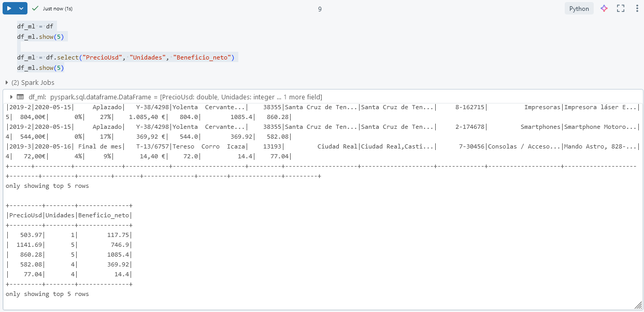
Task: Enter cell focus fullscreen mode
Action: [x=621, y=9]
